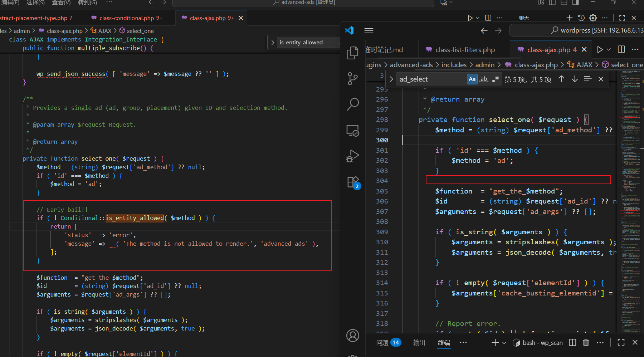Go forward in front window navigation

(x=498, y=31)
